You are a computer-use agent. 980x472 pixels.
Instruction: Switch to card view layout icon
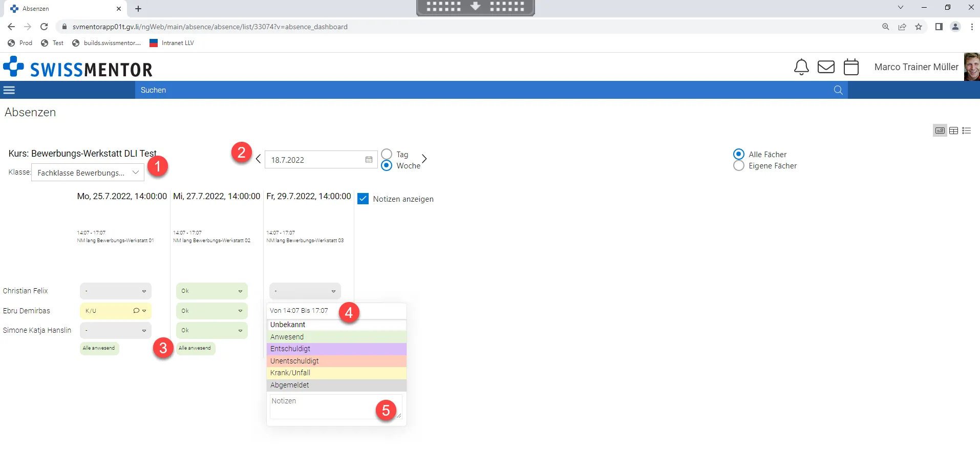940,131
